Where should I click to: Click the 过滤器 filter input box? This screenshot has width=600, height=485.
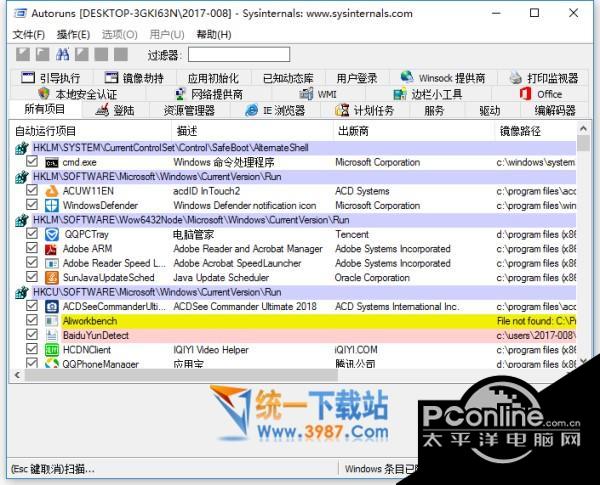click(239, 54)
